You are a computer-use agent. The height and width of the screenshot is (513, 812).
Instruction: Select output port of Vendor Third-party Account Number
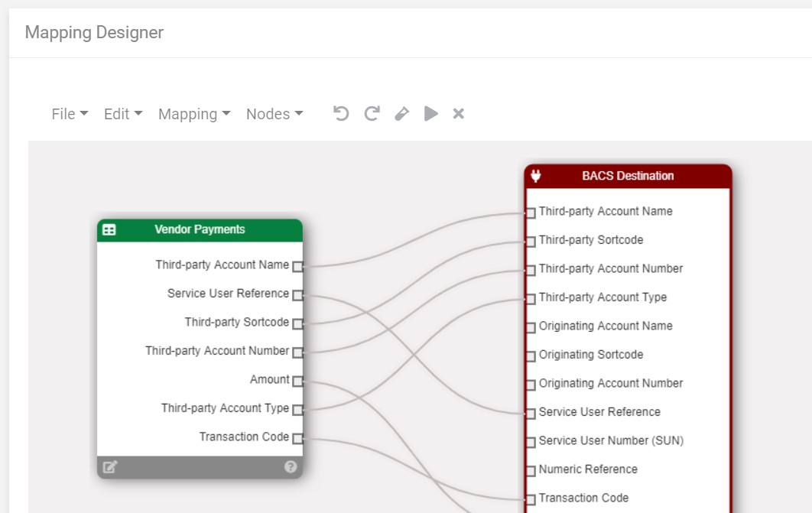(297, 352)
